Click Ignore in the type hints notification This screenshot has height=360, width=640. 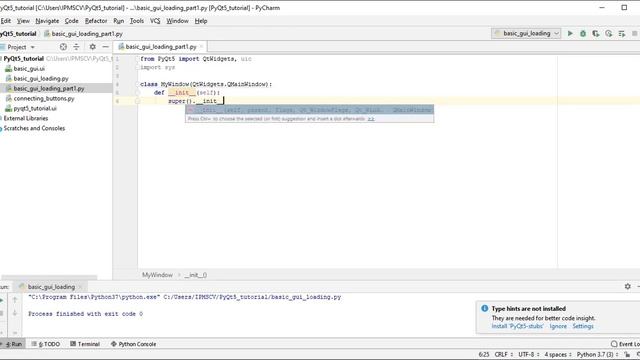coord(558,326)
